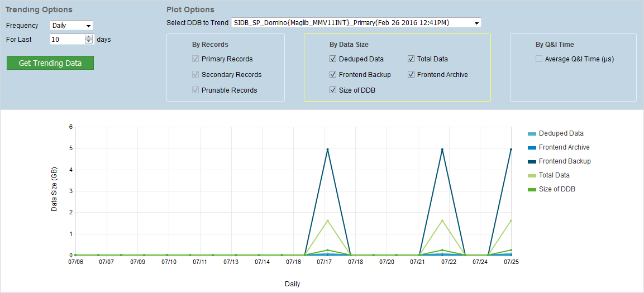Click the For Last days input field
644x293 pixels.
tap(66, 40)
